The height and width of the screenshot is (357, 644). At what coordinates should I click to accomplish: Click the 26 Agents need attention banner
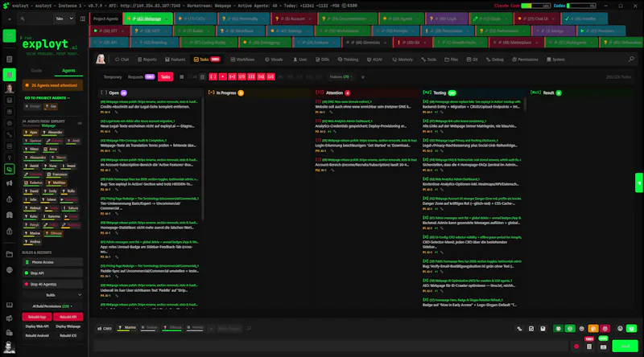point(53,85)
